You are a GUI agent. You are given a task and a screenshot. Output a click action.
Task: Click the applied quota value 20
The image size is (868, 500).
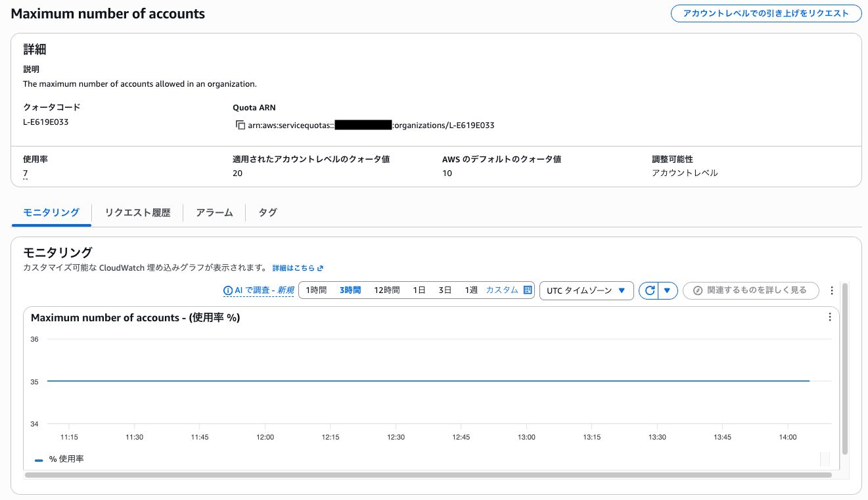click(238, 173)
